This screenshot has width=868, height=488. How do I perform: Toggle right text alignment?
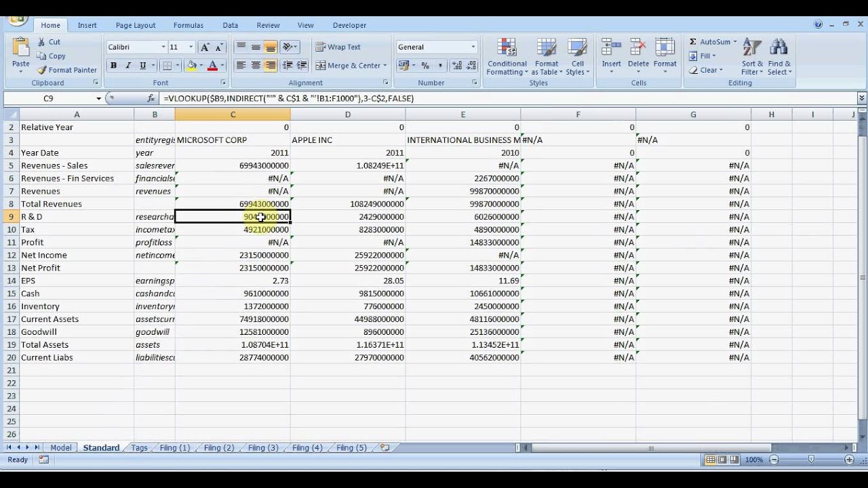[x=271, y=66]
